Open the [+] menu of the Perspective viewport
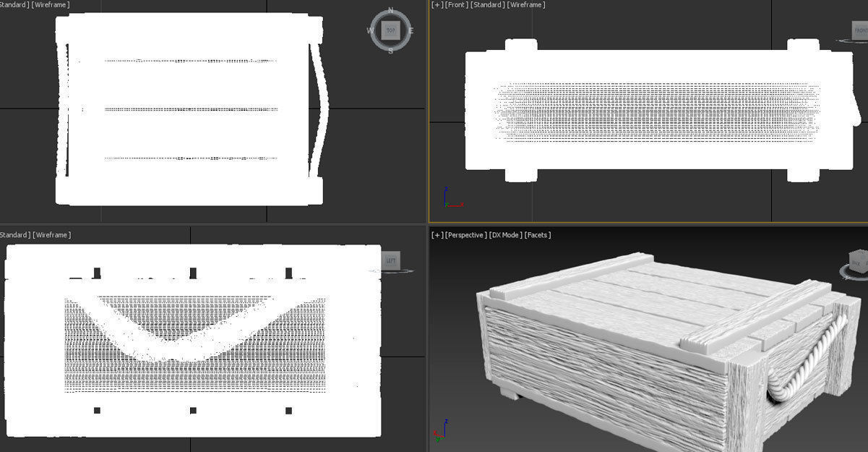The width and height of the screenshot is (868, 452). pyautogui.click(x=437, y=235)
